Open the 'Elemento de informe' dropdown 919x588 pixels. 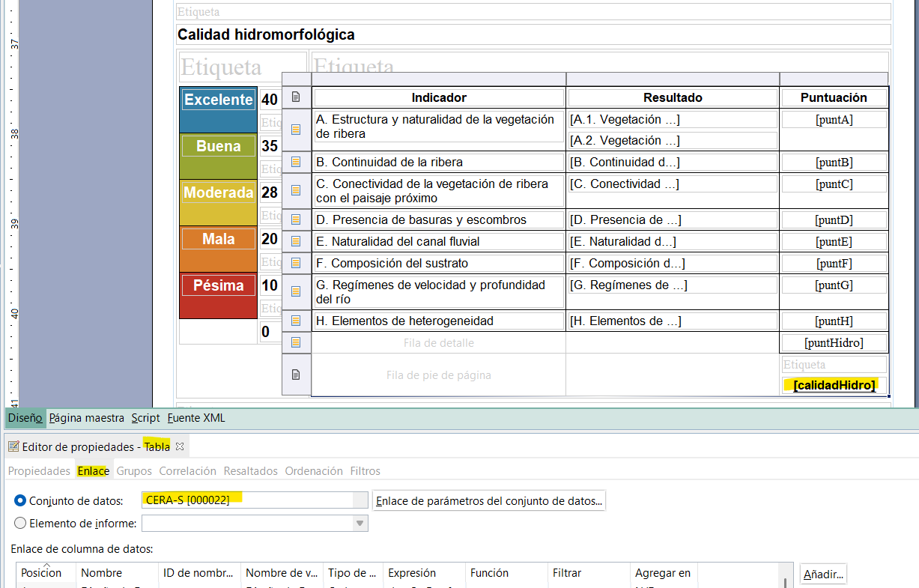click(x=360, y=523)
